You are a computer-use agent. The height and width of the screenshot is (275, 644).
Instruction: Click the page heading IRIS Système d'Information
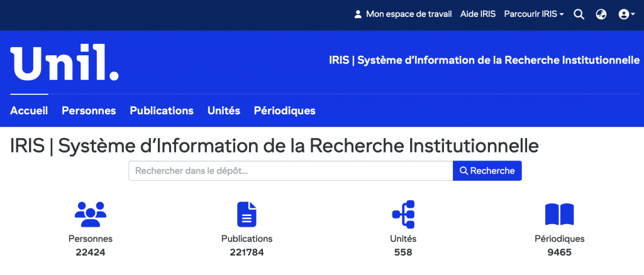[274, 147]
